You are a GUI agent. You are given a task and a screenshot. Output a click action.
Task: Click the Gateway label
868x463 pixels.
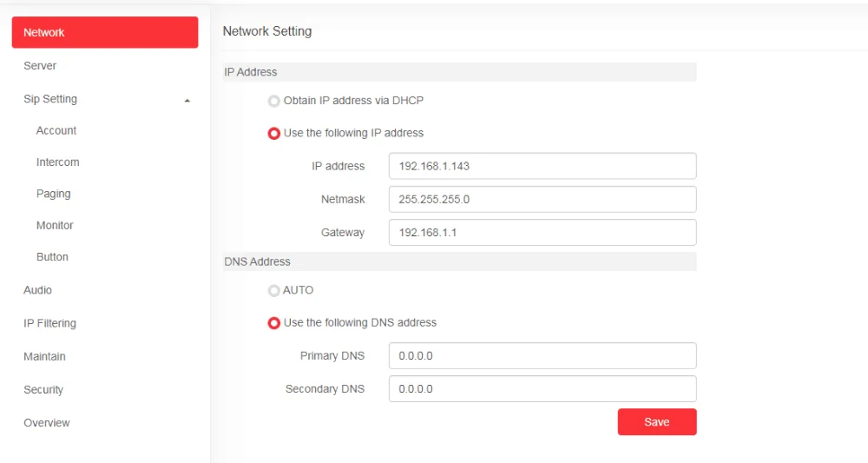click(x=343, y=233)
